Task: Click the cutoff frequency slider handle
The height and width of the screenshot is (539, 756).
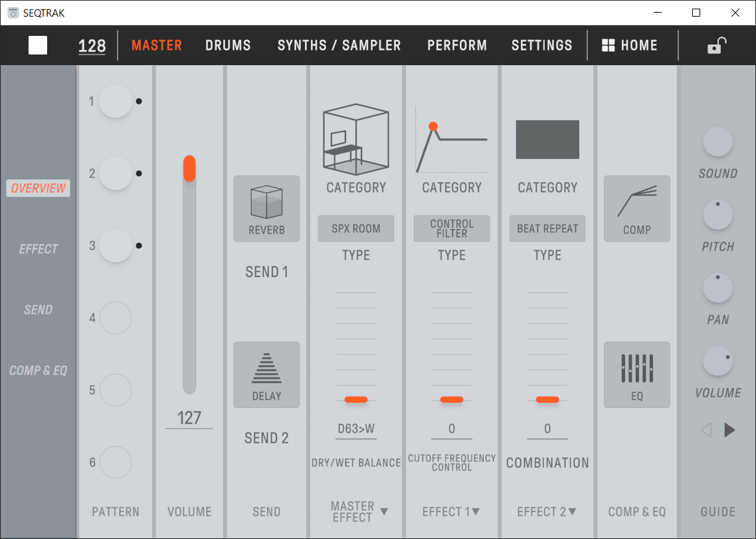Action: [x=452, y=399]
